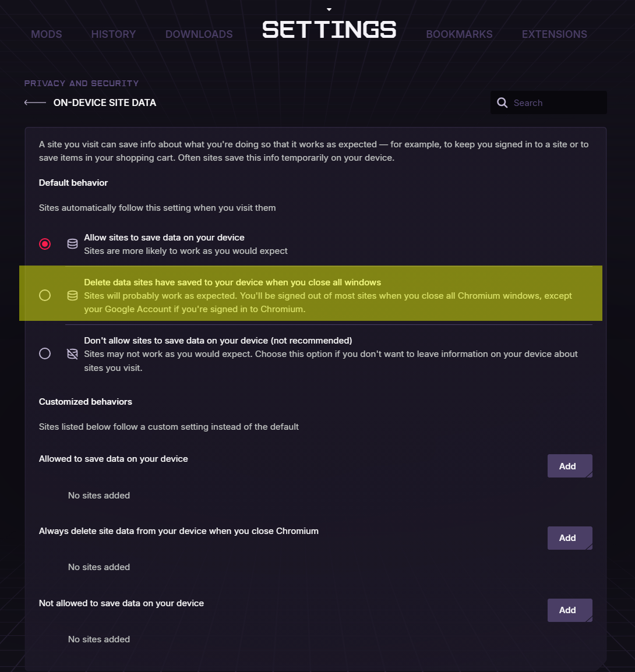This screenshot has width=635, height=672.
Task: Focus the settings Search field
Action: tap(549, 103)
